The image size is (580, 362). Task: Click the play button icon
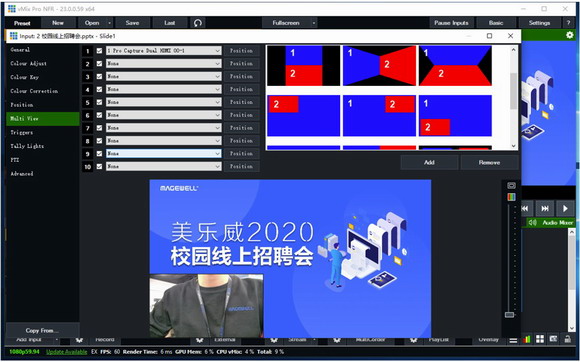565,209
